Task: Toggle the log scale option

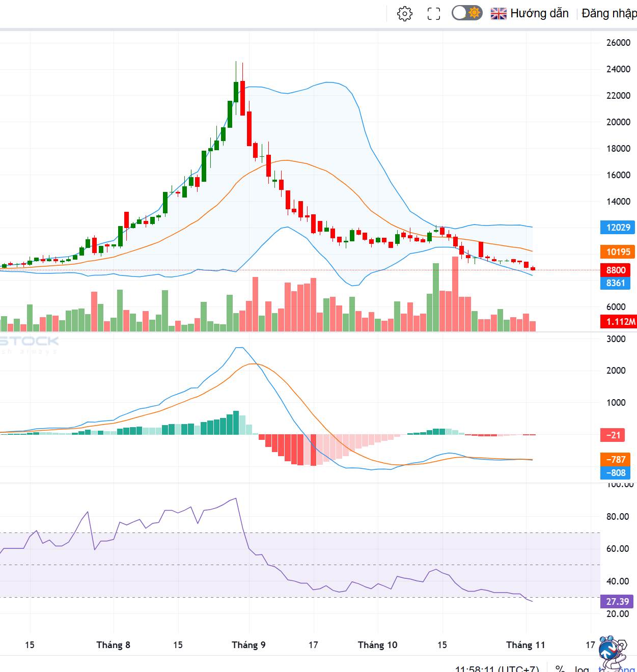Action: (x=582, y=668)
